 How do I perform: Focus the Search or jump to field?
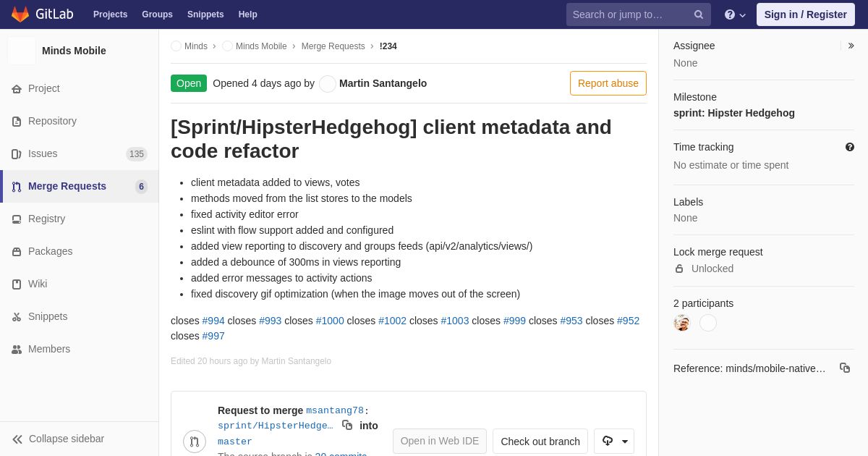(631, 14)
